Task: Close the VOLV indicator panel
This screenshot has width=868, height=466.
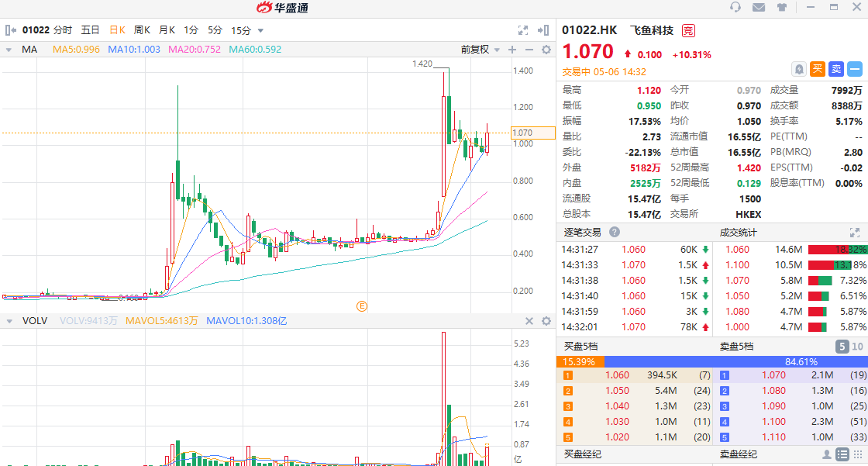Action: pyautogui.click(x=529, y=321)
